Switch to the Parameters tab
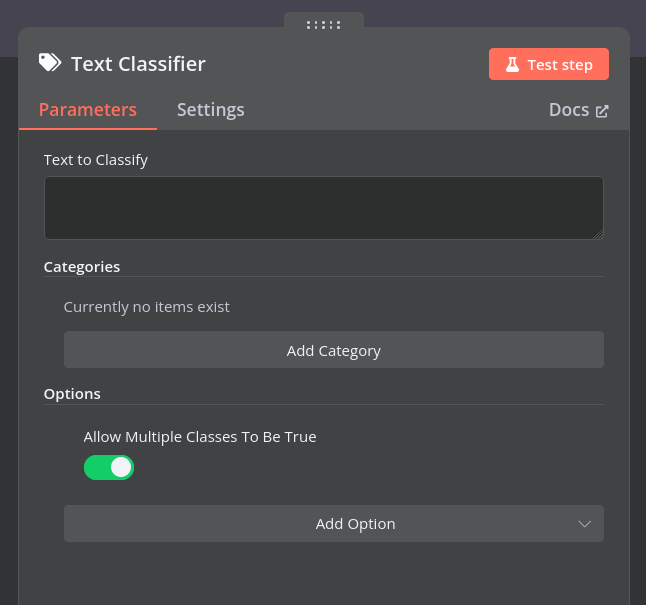This screenshot has width=646, height=605. [x=88, y=110]
